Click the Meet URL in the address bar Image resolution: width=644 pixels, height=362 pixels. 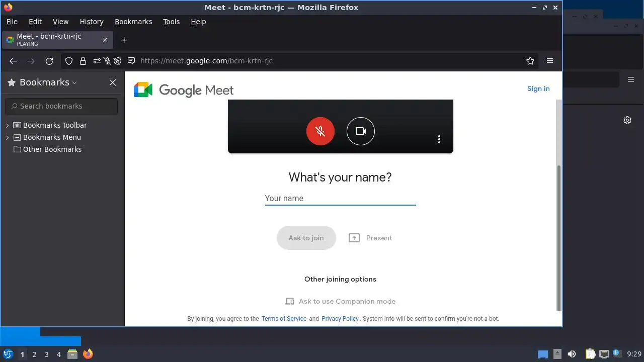(206, 61)
